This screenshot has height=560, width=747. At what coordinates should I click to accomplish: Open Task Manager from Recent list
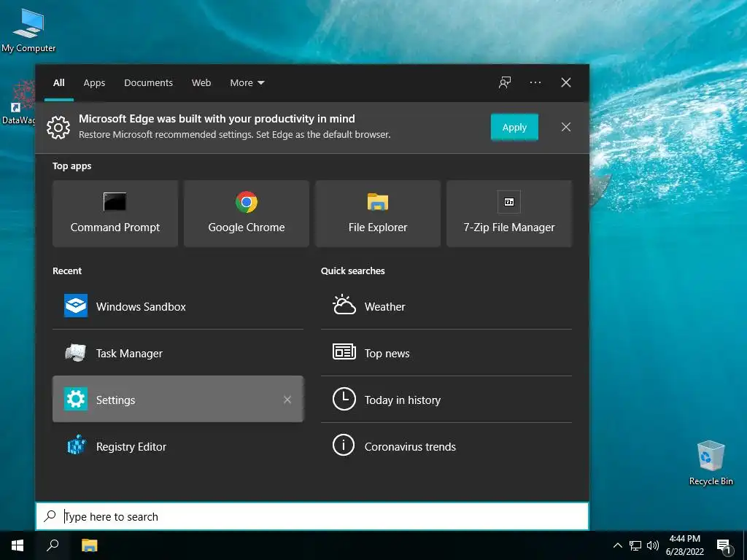[178, 353]
